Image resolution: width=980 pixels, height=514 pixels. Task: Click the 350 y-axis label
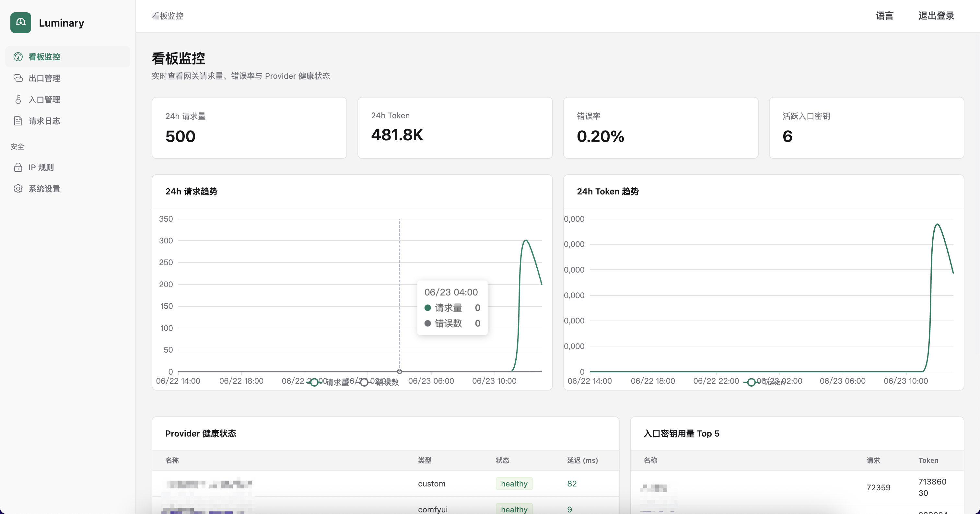coord(166,219)
